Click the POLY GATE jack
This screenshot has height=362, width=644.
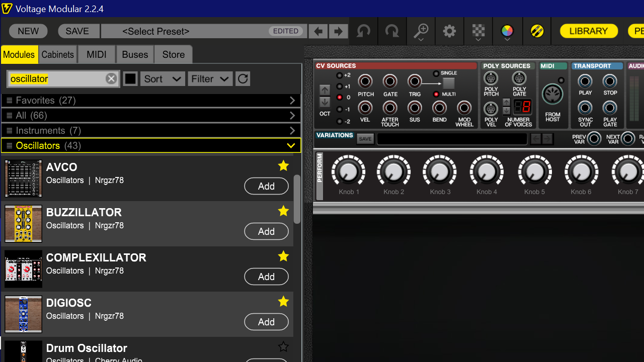(x=519, y=78)
